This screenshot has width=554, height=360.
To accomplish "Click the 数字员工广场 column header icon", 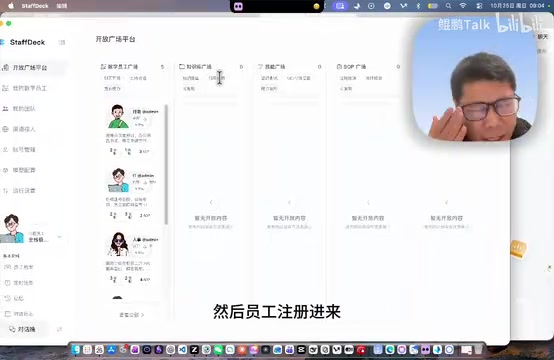I will [103, 66].
